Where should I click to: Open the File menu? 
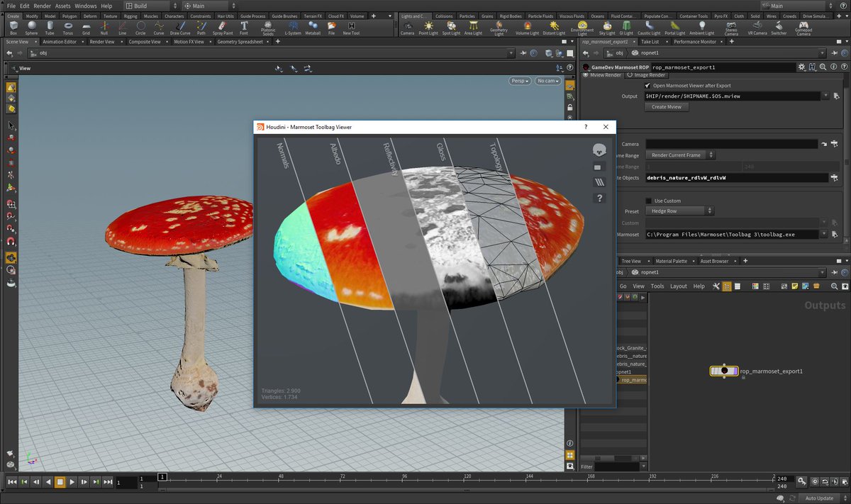point(11,6)
